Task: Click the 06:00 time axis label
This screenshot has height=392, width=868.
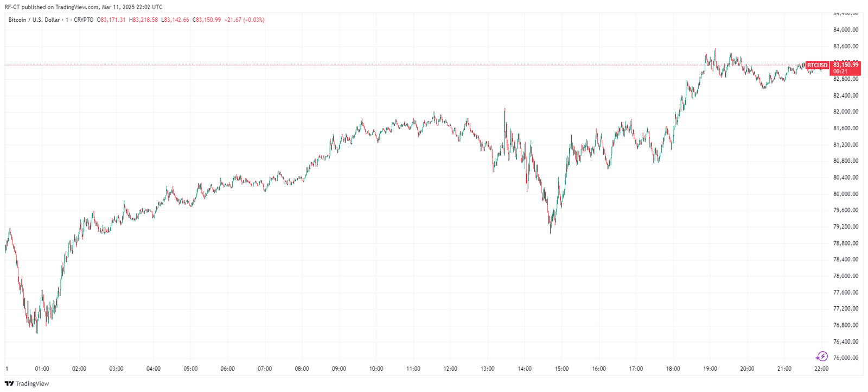Action: point(228,369)
